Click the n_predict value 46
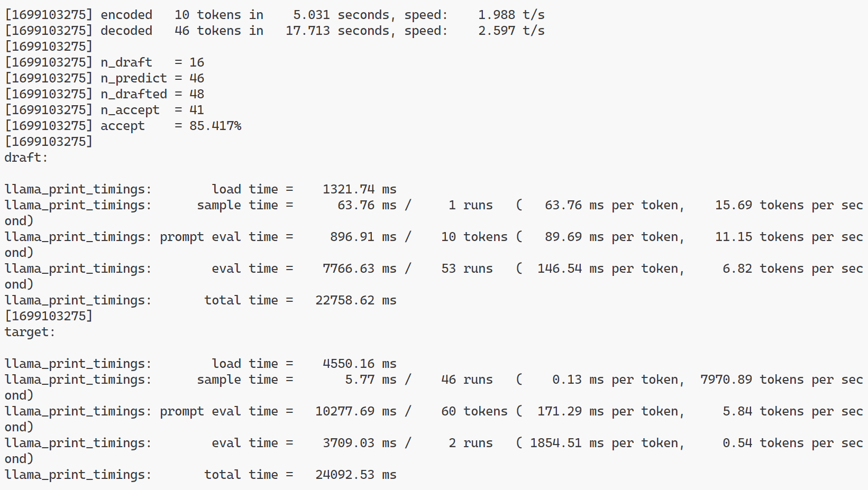 click(197, 78)
